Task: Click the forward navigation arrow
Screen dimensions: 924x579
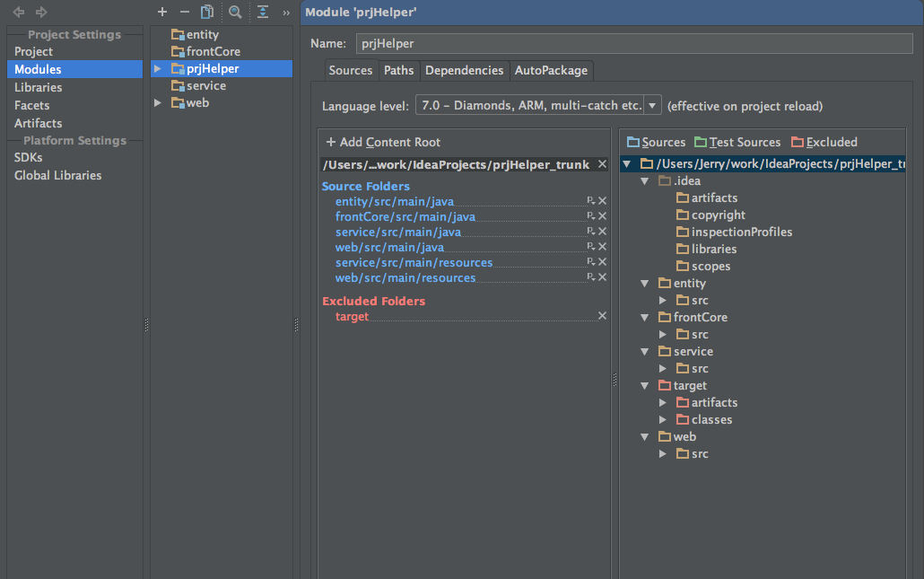Action: 41,12
